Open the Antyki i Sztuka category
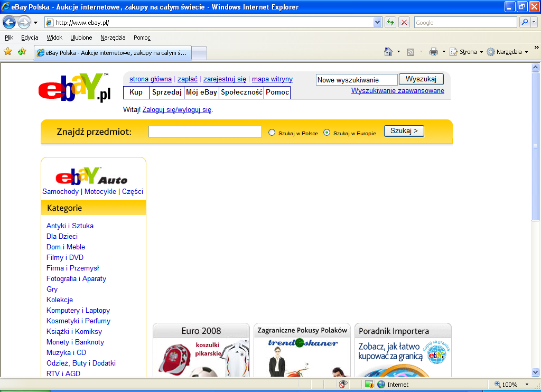The height and width of the screenshot is (392, 541). pos(70,226)
